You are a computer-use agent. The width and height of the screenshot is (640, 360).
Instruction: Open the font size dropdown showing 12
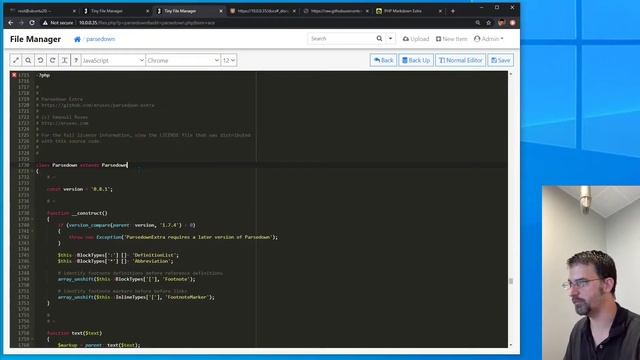[229, 60]
